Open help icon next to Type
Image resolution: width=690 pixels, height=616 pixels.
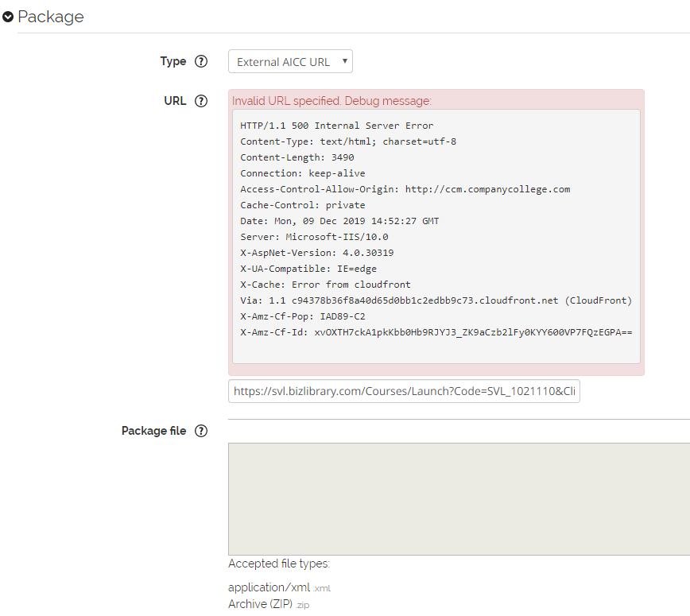tap(201, 61)
